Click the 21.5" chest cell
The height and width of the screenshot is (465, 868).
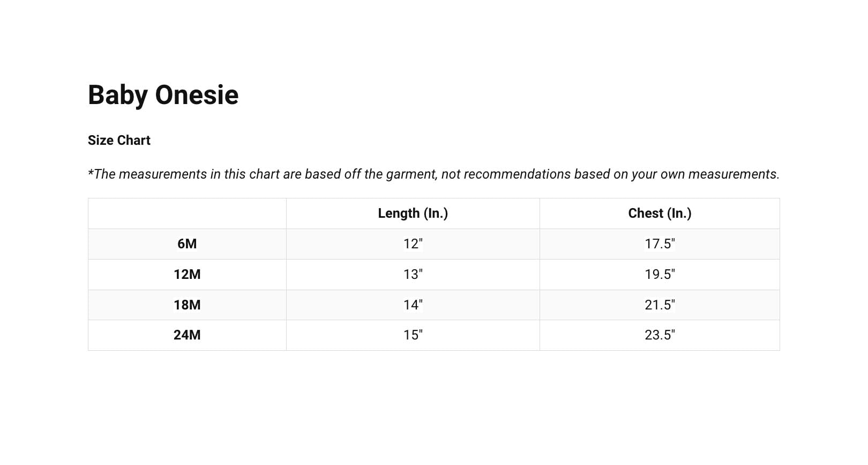(x=660, y=305)
